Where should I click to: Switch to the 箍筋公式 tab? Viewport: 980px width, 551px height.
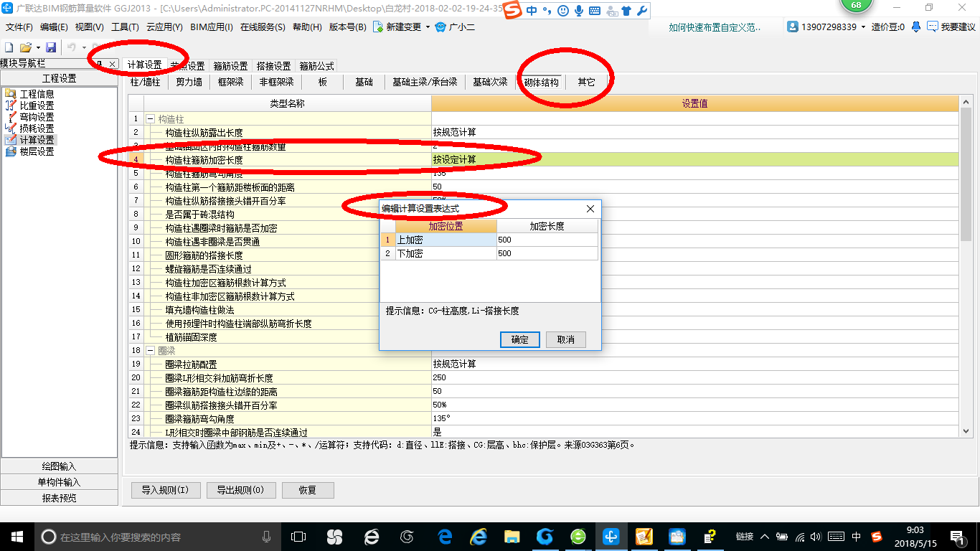pyautogui.click(x=317, y=65)
